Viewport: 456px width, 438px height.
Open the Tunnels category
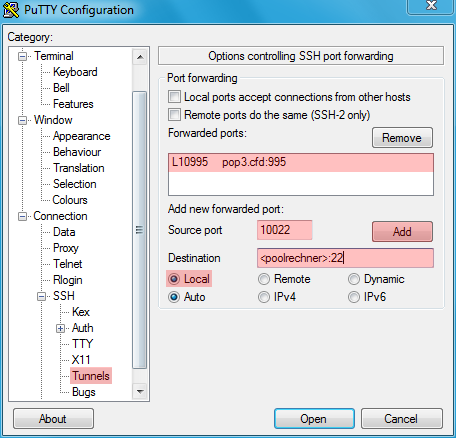click(91, 376)
